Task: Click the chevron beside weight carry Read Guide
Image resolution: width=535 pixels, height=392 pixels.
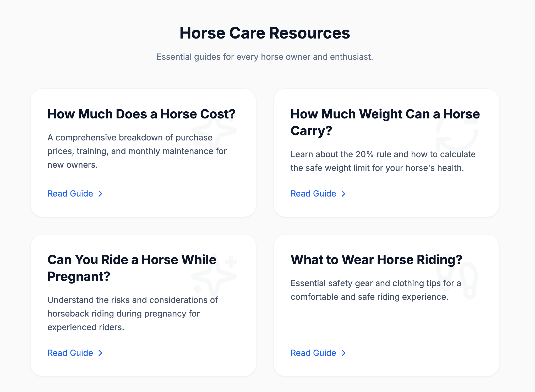Action: 343,194
